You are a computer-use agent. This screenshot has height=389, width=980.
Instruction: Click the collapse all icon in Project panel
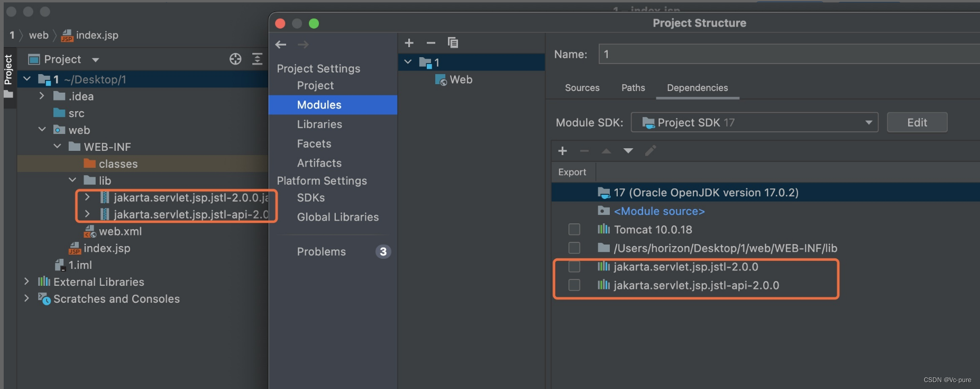tap(257, 59)
